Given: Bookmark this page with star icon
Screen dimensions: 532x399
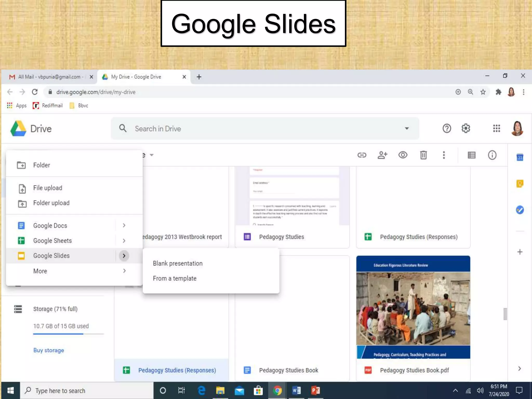Looking at the screenshot, I should (x=483, y=92).
